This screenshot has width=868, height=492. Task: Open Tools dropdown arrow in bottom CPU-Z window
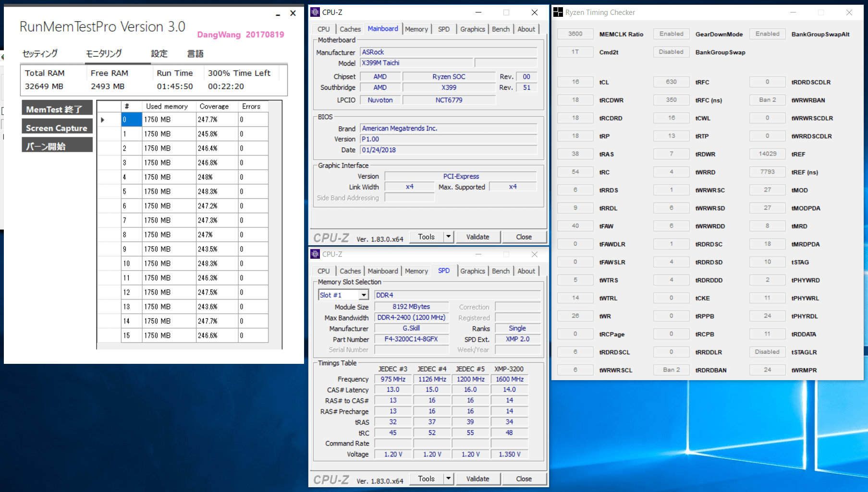449,479
